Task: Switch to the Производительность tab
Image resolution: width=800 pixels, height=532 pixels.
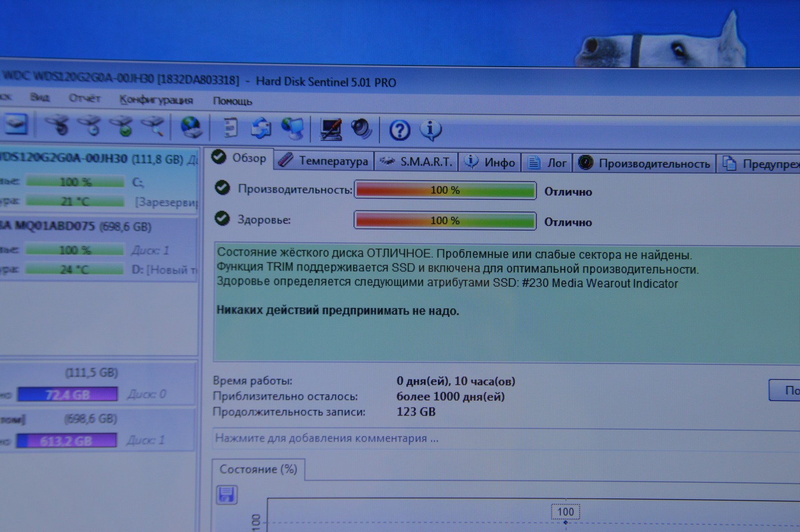Action: (x=645, y=163)
